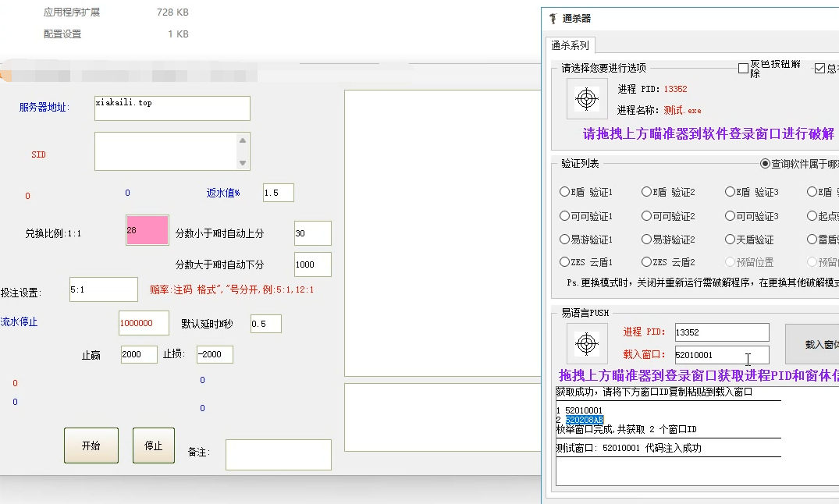Viewport: 839px width, 504px height.
Task: Click the 通杀器 window title icon
Action: 553,19
